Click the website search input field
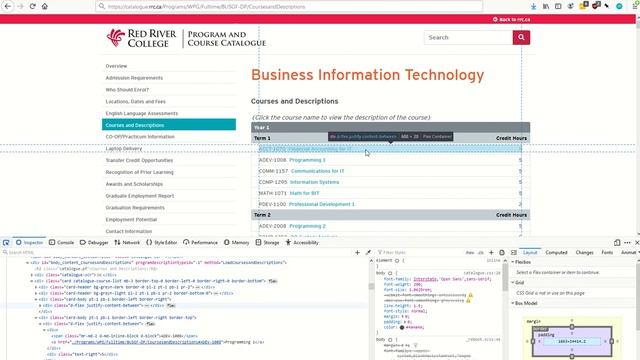The image size is (640, 360). coord(468,38)
